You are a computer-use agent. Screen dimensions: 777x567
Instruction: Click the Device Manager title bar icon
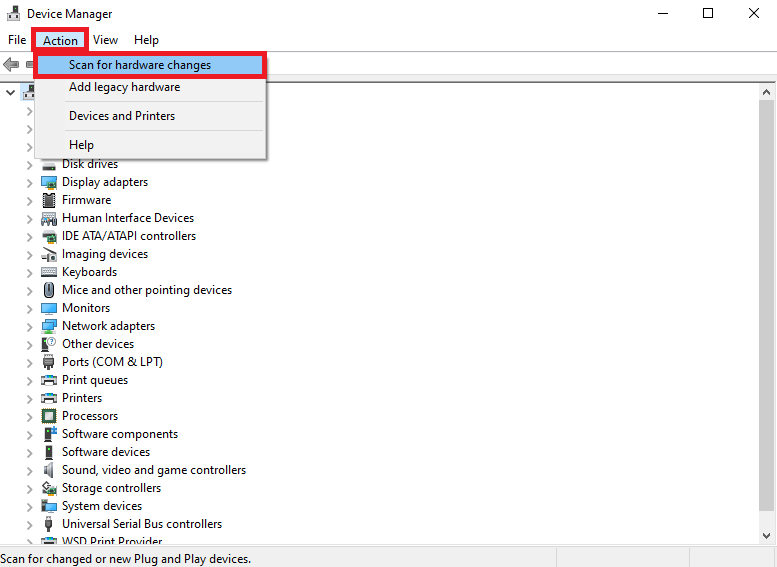(13, 13)
